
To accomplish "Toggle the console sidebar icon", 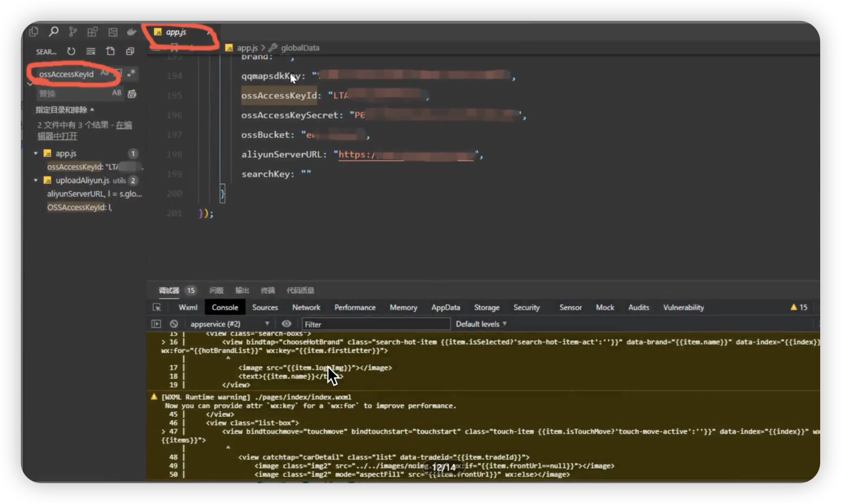I will (x=156, y=324).
